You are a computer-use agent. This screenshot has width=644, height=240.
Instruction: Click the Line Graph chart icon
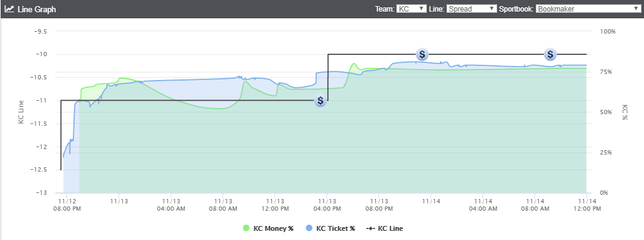9,9
